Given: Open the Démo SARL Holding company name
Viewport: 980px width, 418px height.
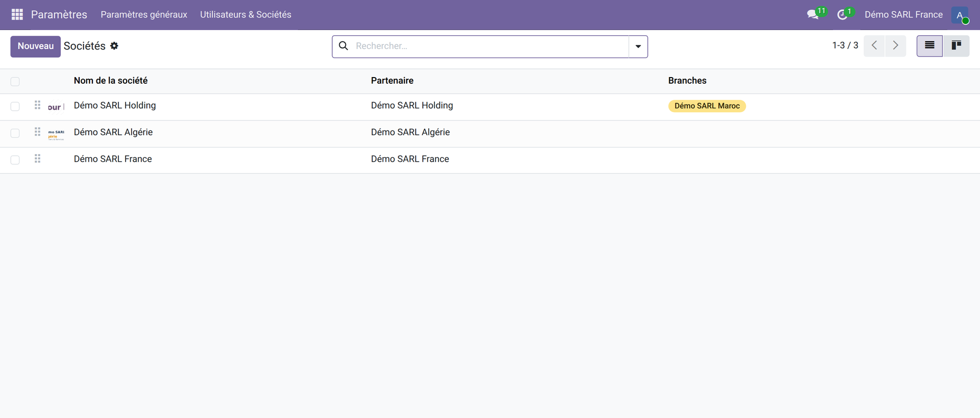Looking at the screenshot, I should tap(115, 105).
